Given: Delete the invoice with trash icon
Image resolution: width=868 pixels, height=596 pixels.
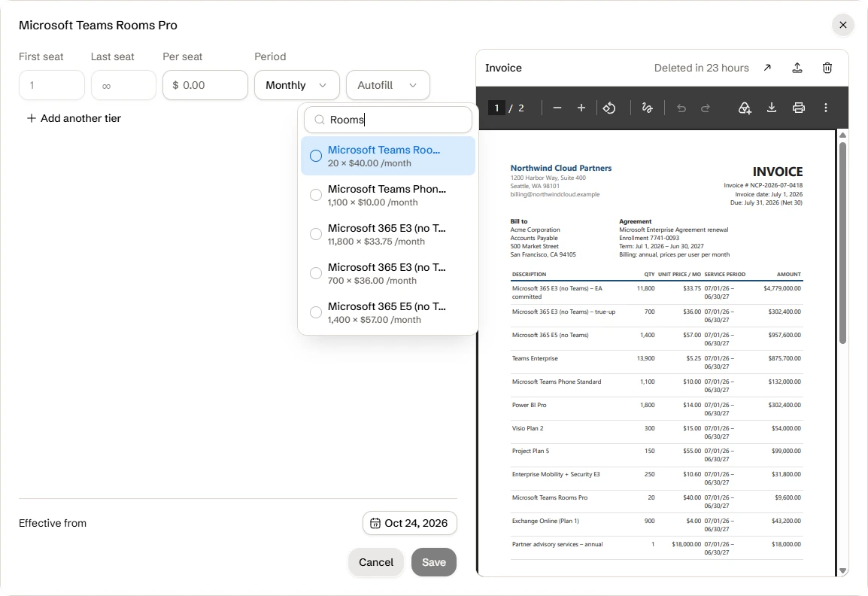Looking at the screenshot, I should click(827, 68).
